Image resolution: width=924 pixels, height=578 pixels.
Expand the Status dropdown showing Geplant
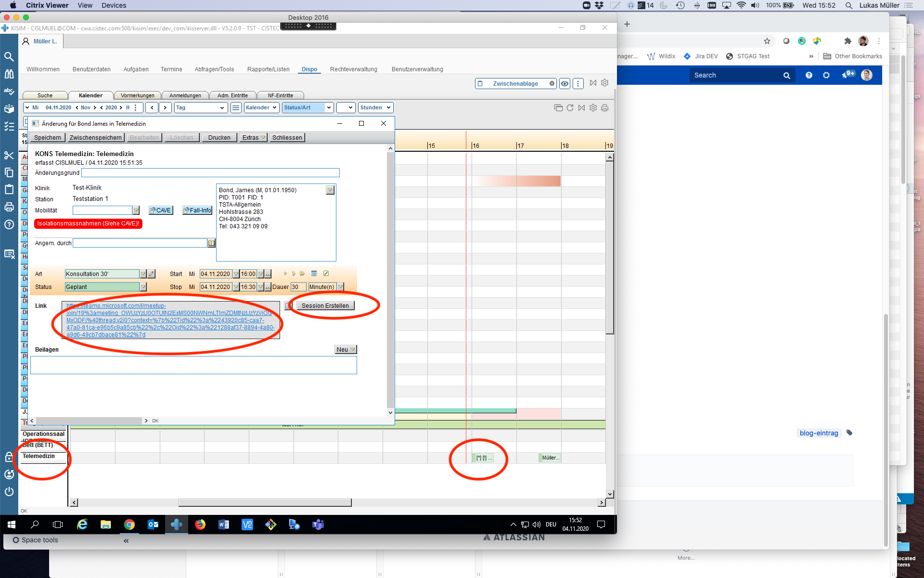[143, 287]
